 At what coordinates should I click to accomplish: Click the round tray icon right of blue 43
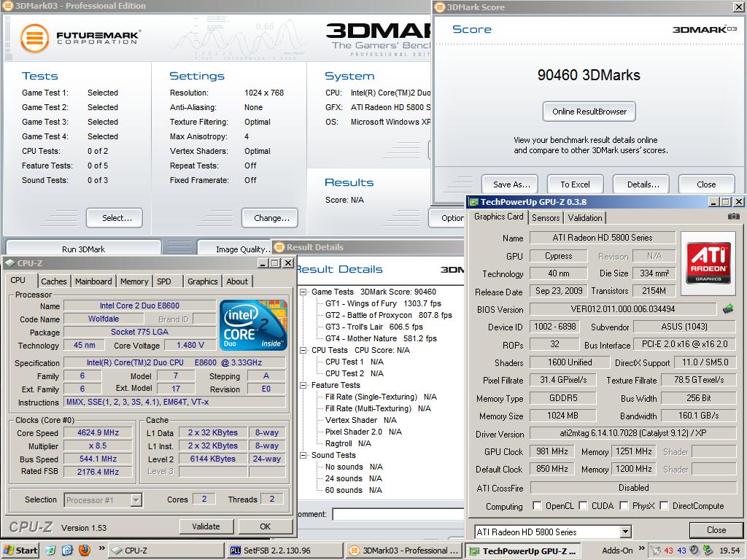coord(694,551)
